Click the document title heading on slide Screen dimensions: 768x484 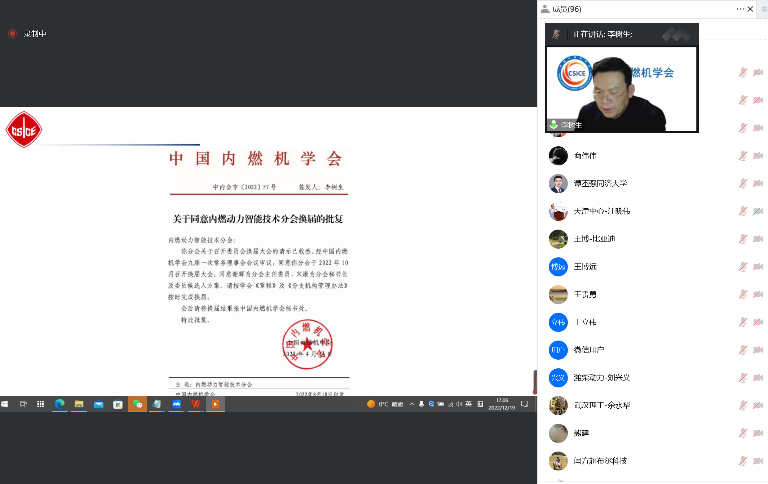(257, 218)
